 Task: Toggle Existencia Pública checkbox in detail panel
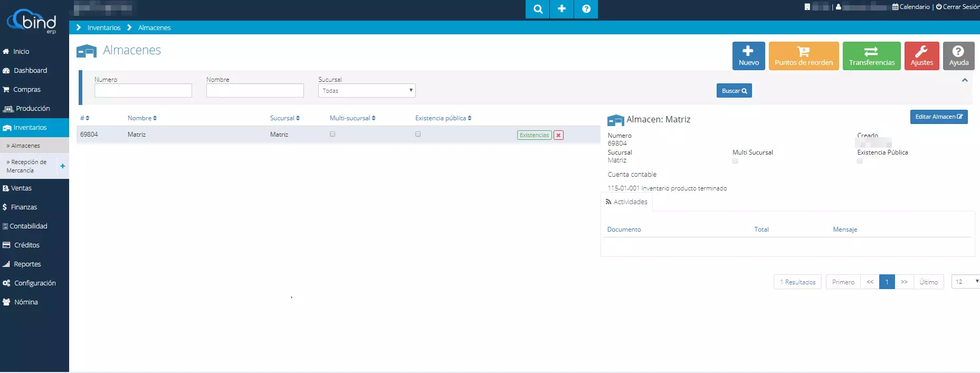click(860, 161)
